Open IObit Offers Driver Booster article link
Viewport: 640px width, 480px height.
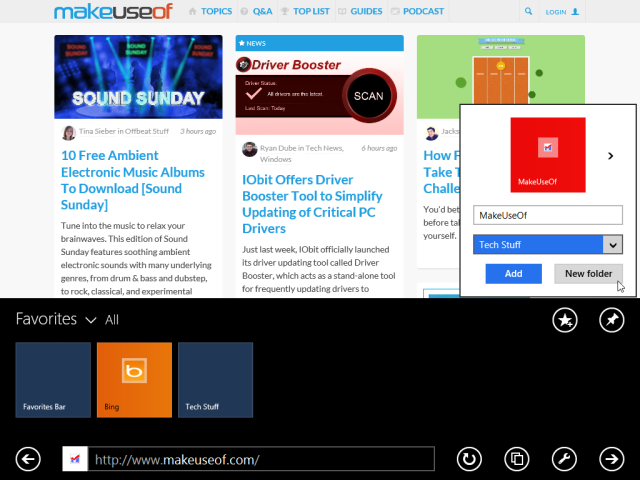(x=312, y=204)
